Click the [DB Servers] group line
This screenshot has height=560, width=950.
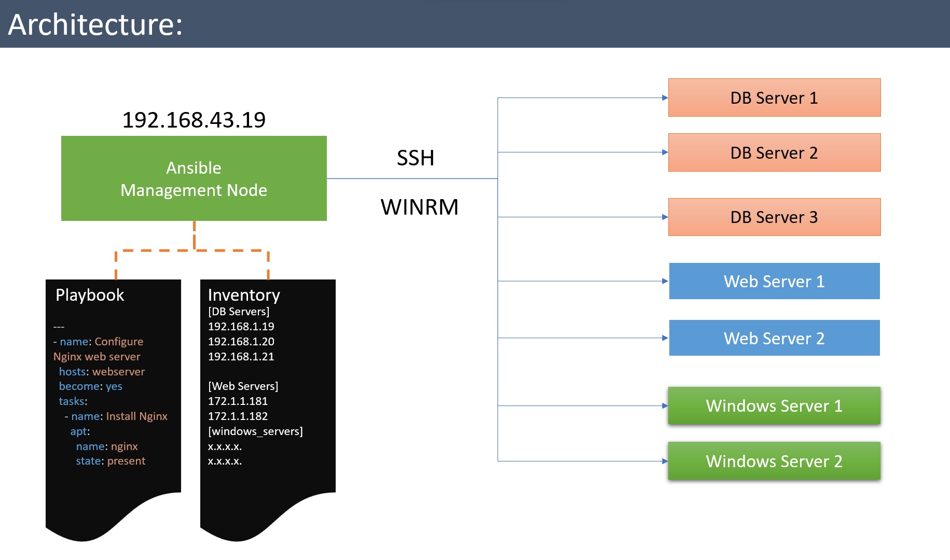pyautogui.click(x=239, y=312)
